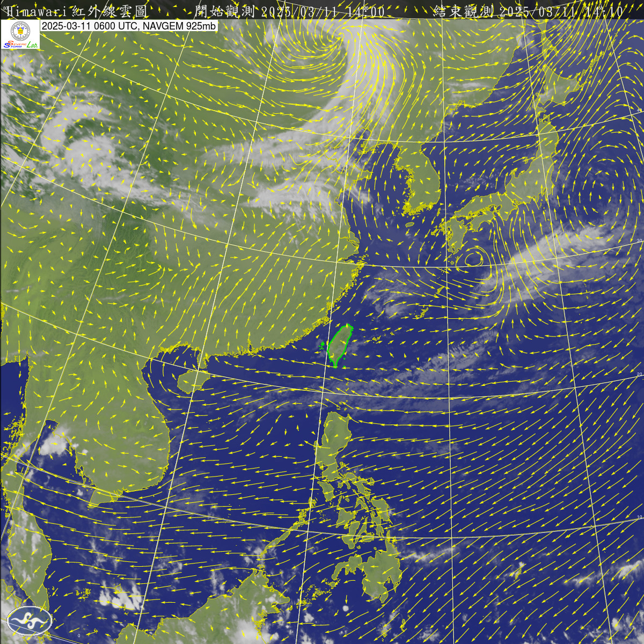This screenshot has height=644, width=644.
Task: Click the latitude label '30'
Action: coord(639,240)
